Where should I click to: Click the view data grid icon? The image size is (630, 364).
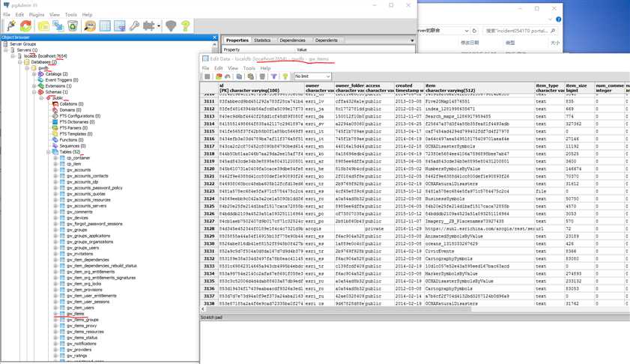tap(105, 26)
